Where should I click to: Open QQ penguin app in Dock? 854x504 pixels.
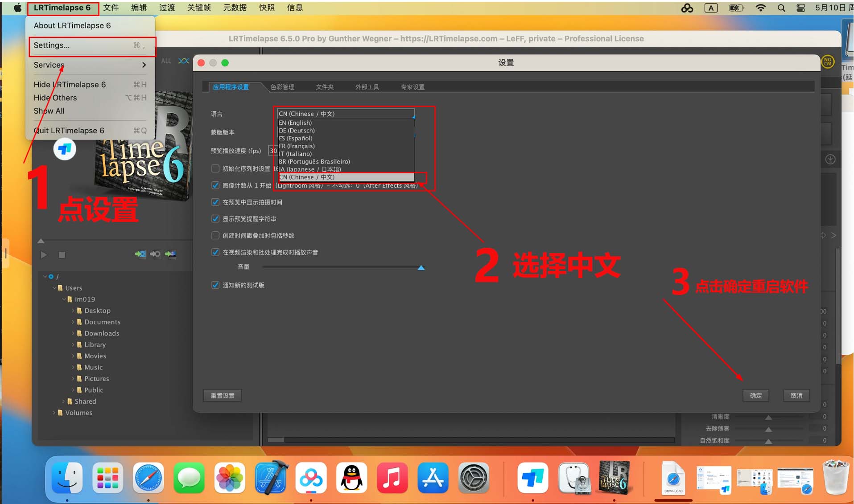click(351, 479)
